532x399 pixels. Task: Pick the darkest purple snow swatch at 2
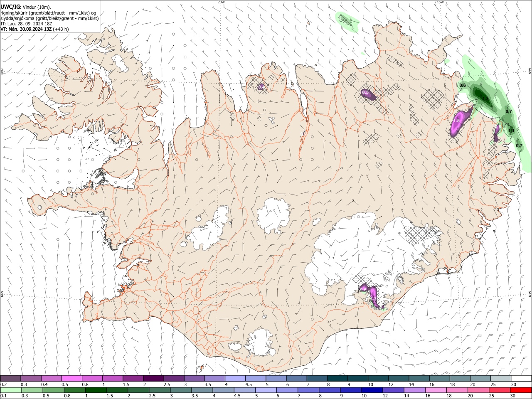coord(153,378)
